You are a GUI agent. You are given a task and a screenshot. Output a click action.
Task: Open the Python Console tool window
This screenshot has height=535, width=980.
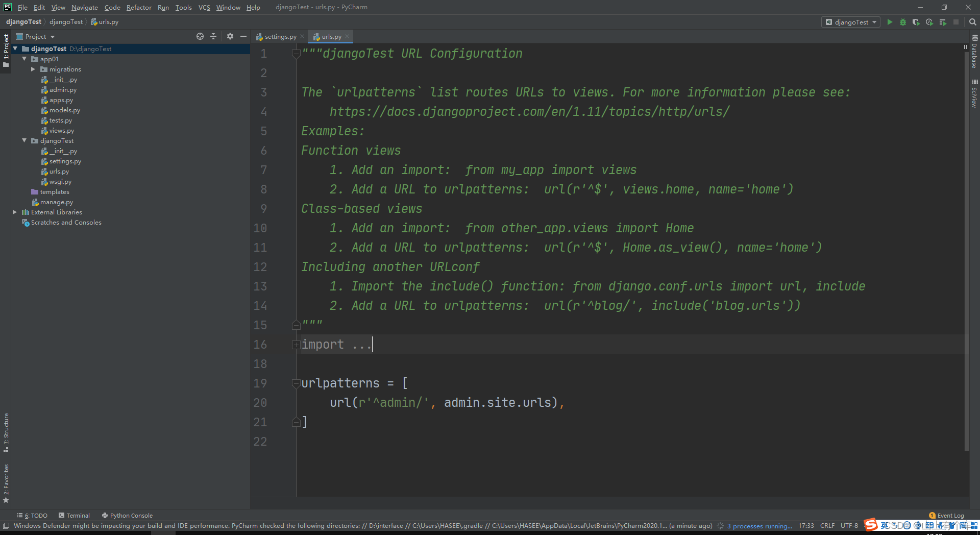coord(127,516)
